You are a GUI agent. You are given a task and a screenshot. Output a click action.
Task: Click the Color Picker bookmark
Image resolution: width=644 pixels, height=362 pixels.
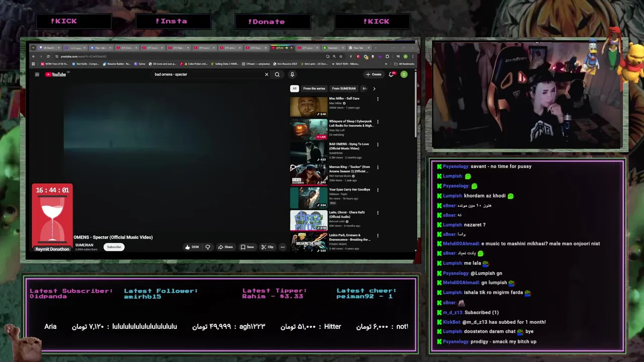195,64
